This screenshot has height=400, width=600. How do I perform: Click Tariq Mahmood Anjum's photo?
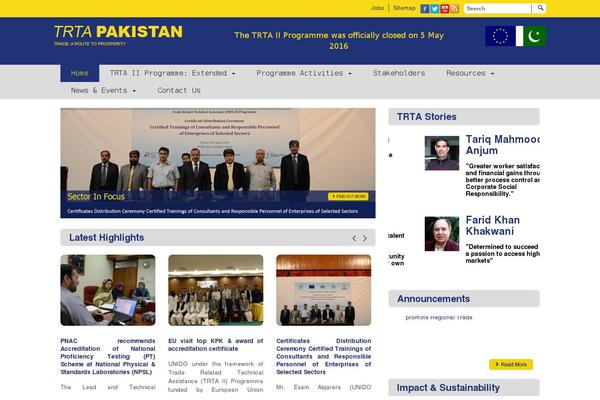[442, 153]
